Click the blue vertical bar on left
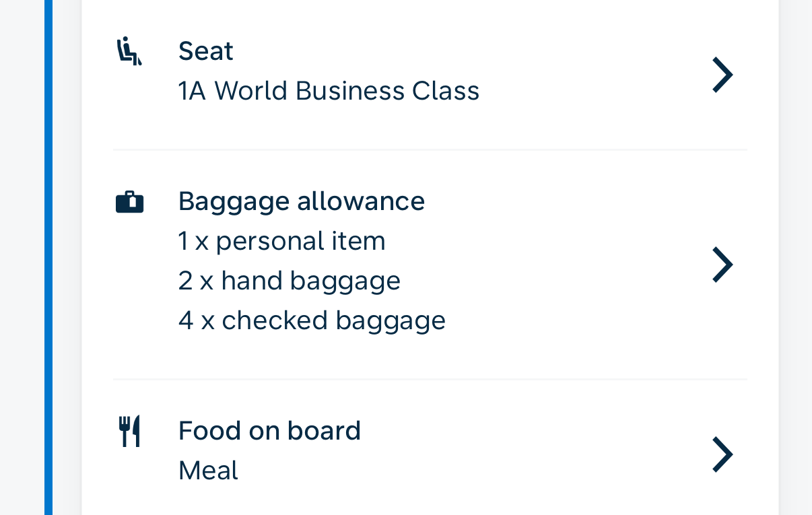812x515 pixels. pos(48,257)
